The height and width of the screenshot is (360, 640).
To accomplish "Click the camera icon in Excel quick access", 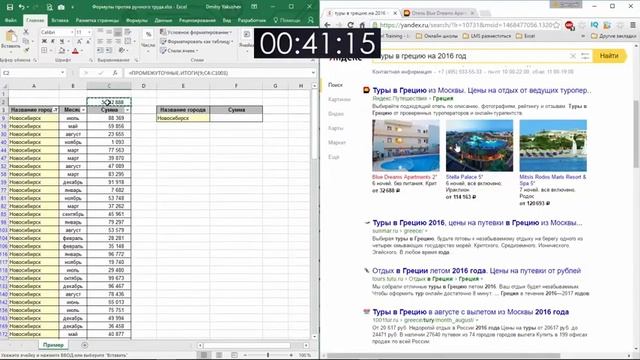I will coord(61,7).
